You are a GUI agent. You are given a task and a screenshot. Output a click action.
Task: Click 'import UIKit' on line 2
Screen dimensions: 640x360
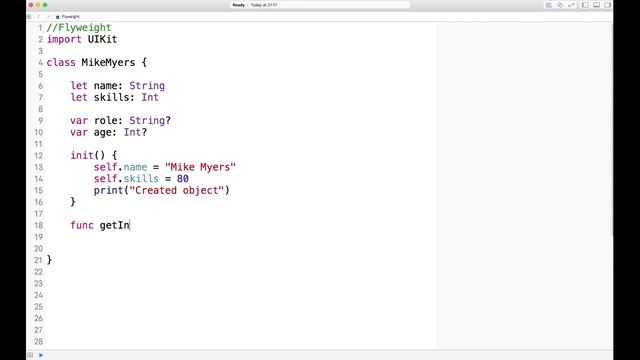(82, 39)
